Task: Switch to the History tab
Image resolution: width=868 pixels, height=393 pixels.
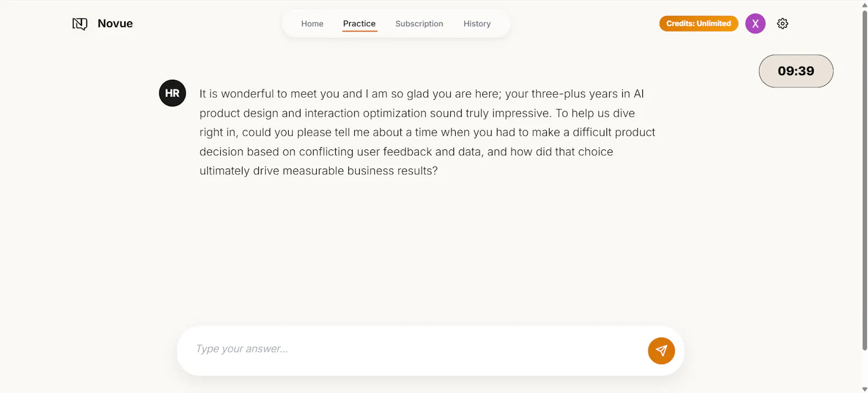Action: (477, 23)
